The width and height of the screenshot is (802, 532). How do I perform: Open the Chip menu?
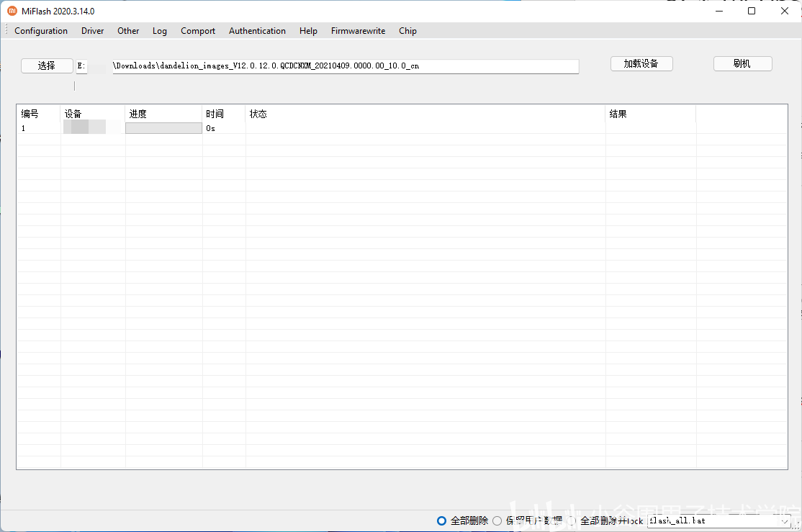(x=407, y=31)
